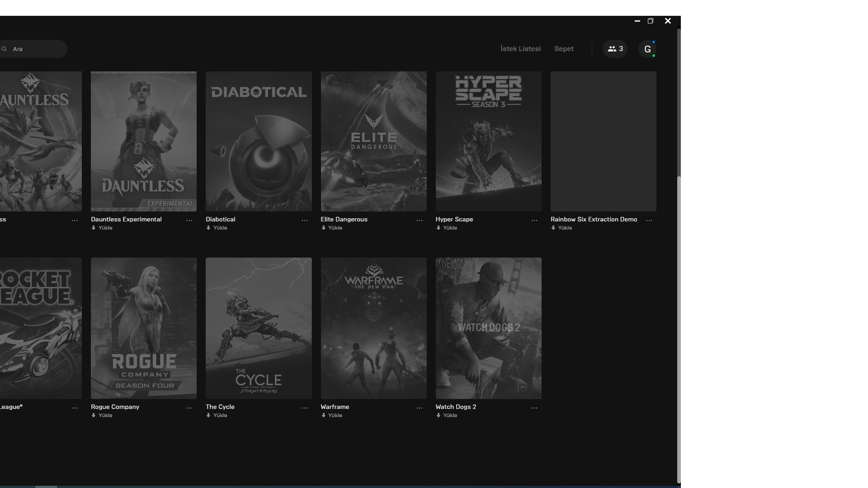Select the Warframe cover art
868x488 pixels.
click(374, 328)
